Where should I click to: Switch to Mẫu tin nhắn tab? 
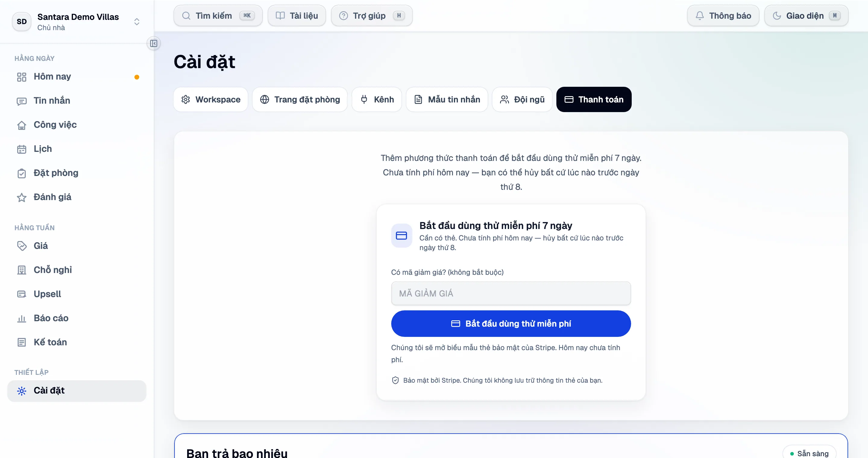[447, 99]
